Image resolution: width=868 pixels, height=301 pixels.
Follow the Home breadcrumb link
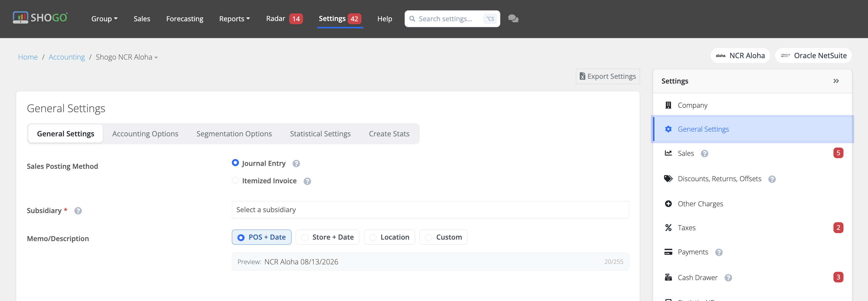pyautogui.click(x=28, y=57)
